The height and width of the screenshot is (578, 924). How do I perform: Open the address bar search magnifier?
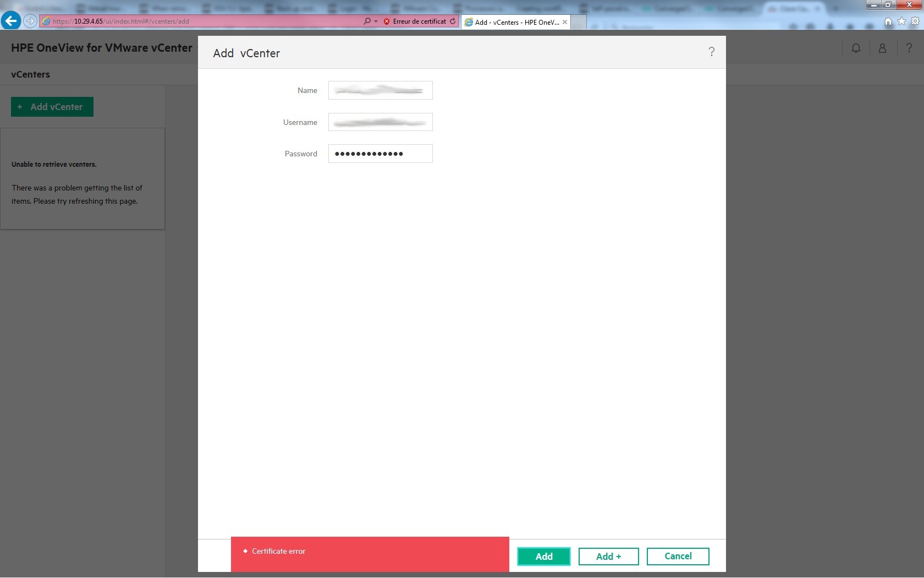367,21
